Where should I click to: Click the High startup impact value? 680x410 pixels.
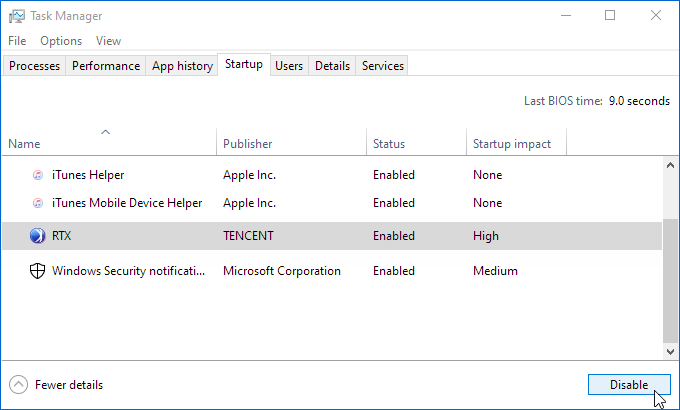486,236
